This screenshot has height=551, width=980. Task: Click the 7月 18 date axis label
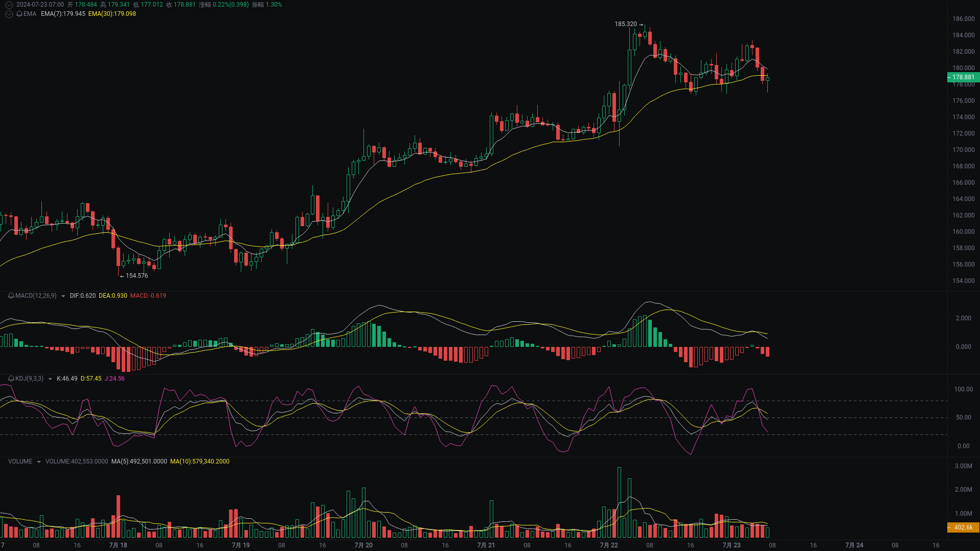(x=118, y=545)
